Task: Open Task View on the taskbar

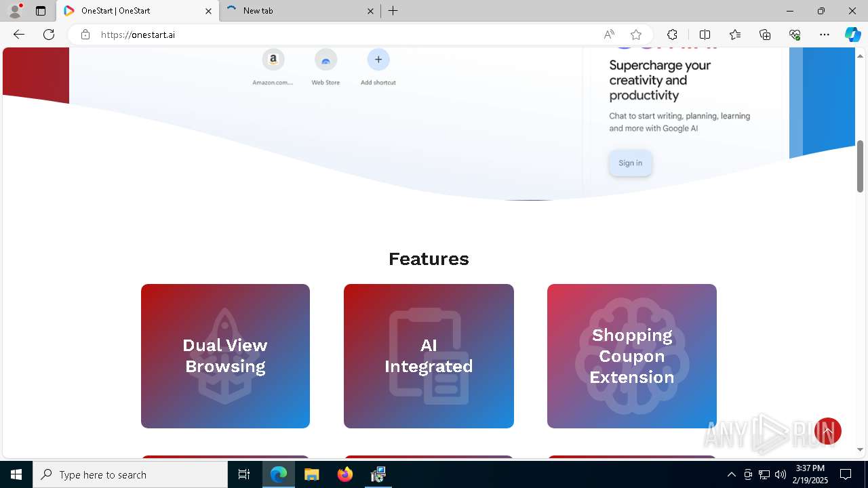Action: click(x=244, y=474)
